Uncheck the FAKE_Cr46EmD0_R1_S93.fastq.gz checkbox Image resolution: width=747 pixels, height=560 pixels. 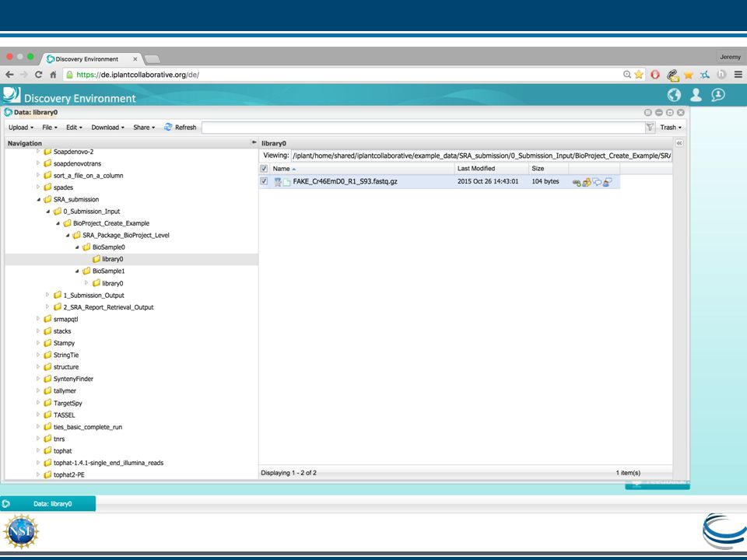click(x=264, y=181)
